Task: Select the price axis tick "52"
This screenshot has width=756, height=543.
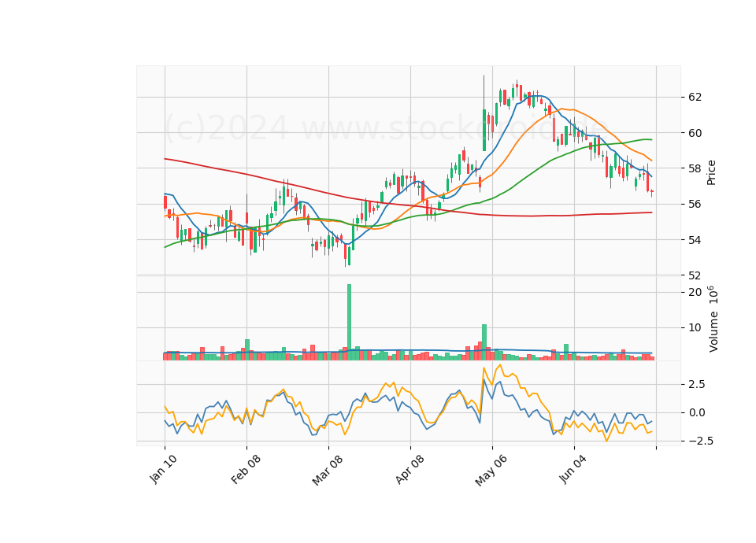Action: click(695, 275)
